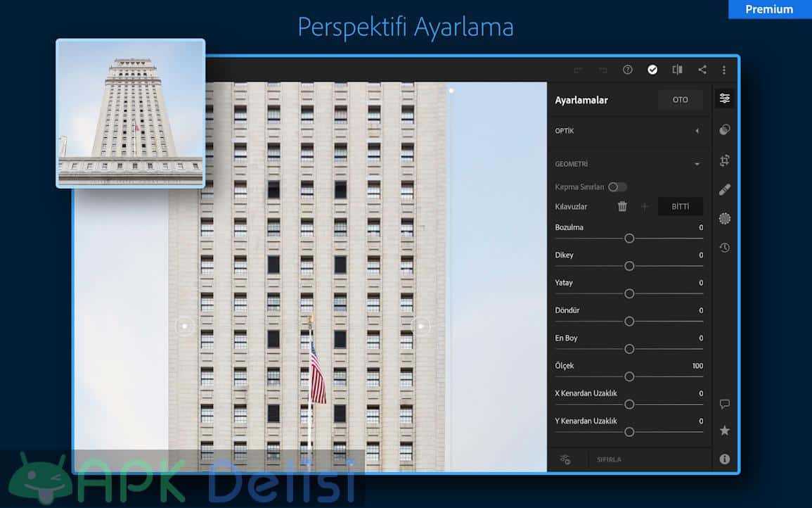Image resolution: width=812 pixels, height=508 pixels.
Task: Click the share icon in the top bar
Action: click(702, 70)
